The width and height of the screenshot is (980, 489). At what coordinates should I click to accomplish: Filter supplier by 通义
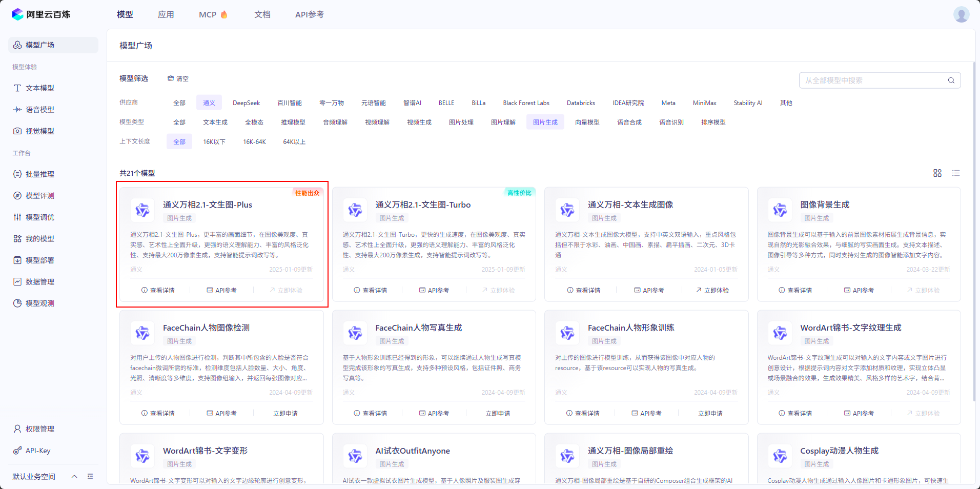point(209,103)
